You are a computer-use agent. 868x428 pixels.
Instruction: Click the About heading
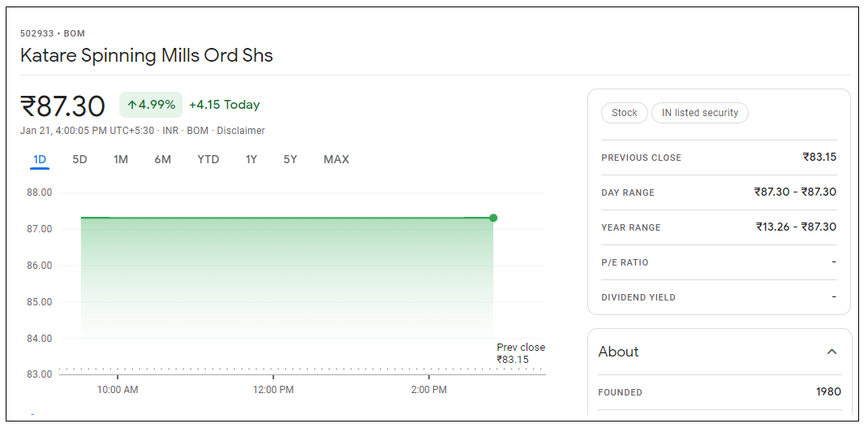[x=618, y=352]
